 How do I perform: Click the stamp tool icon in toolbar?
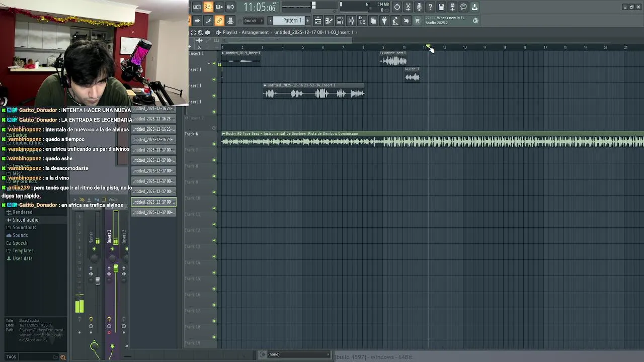click(230, 21)
